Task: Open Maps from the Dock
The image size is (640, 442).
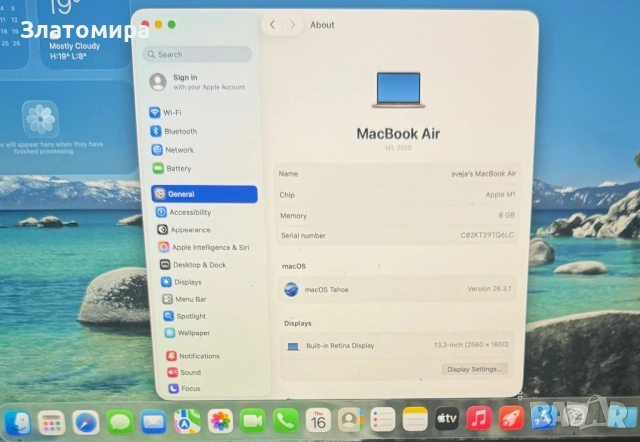Action: [x=187, y=421]
